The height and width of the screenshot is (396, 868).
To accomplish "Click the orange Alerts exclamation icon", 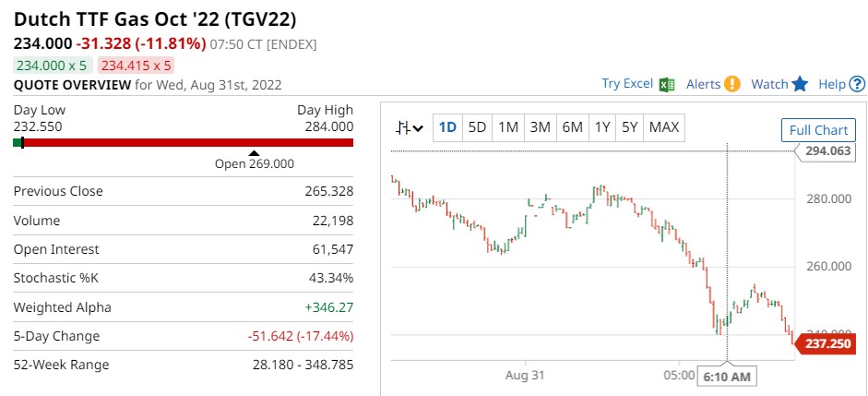I will (731, 84).
